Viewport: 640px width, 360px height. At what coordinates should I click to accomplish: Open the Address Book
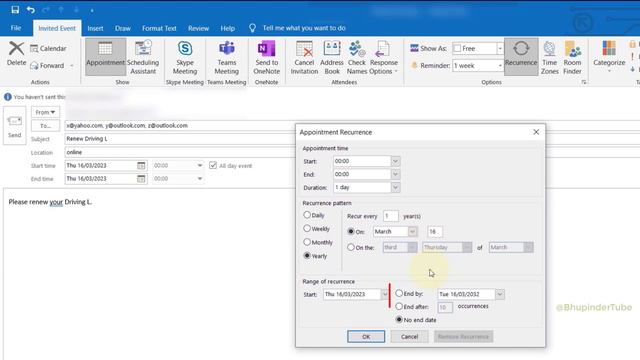point(332,57)
